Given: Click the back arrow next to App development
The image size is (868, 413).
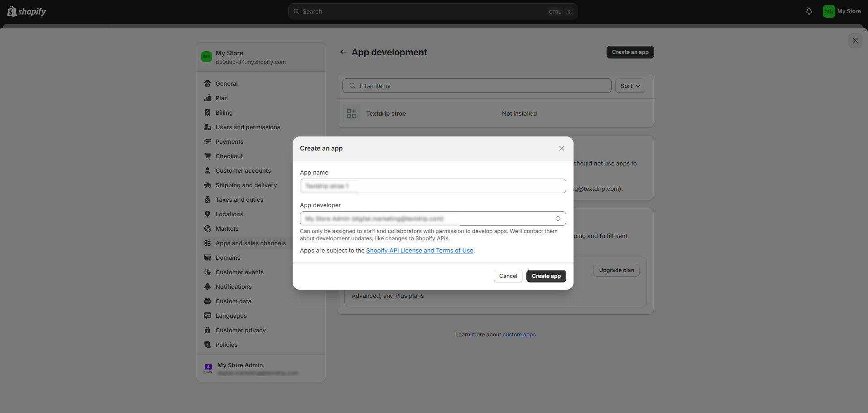Looking at the screenshot, I should [343, 52].
